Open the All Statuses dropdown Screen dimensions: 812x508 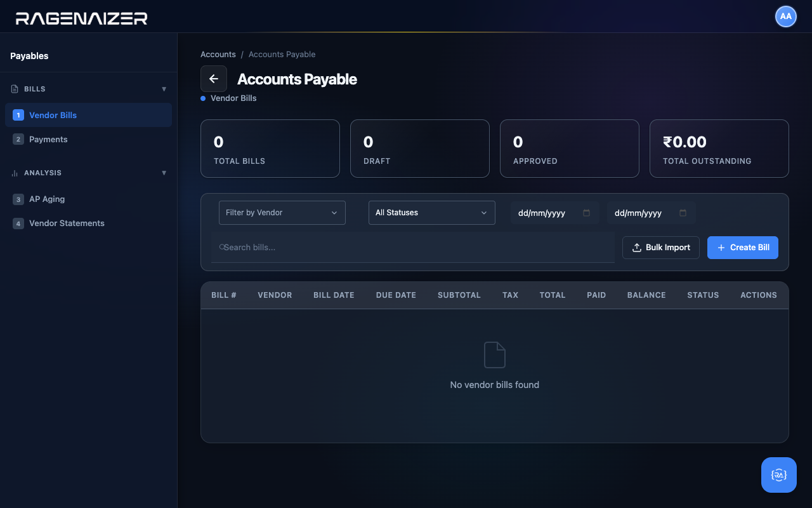432,213
